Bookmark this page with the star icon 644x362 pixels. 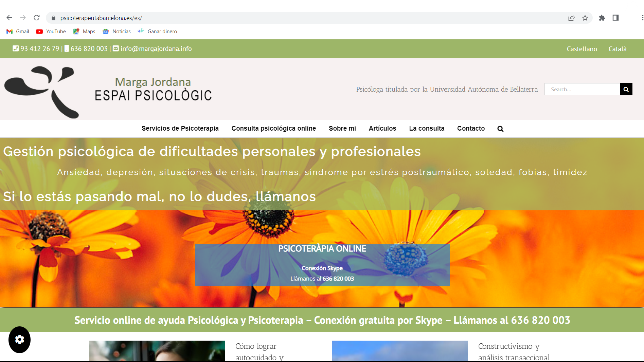coord(585,18)
